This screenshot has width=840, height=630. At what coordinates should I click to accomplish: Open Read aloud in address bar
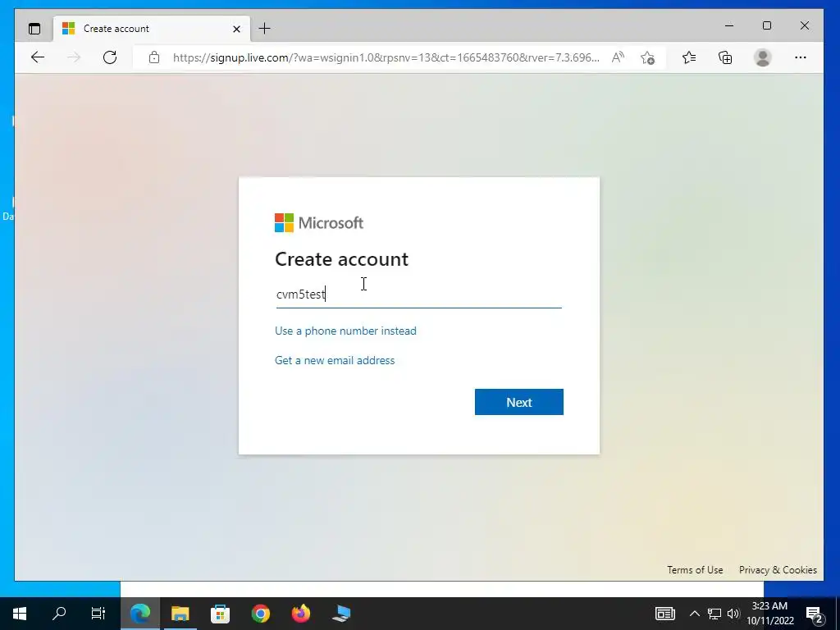pyautogui.click(x=618, y=57)
